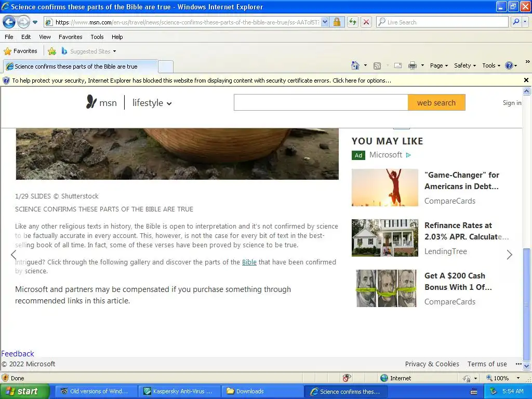The image size is (532, 399).
Task: Refresh the page with the green arrows icon
Action: point(353,22)
